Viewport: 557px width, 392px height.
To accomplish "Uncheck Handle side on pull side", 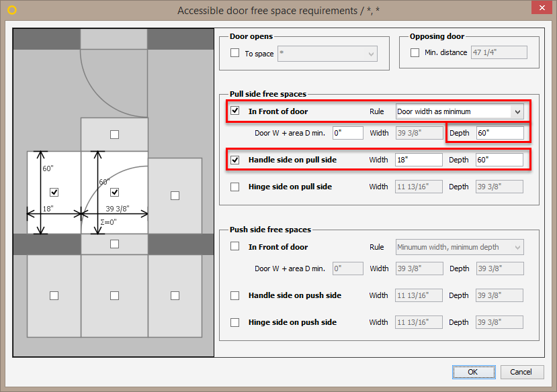I will pyautogui.click(x=235, y=160).
